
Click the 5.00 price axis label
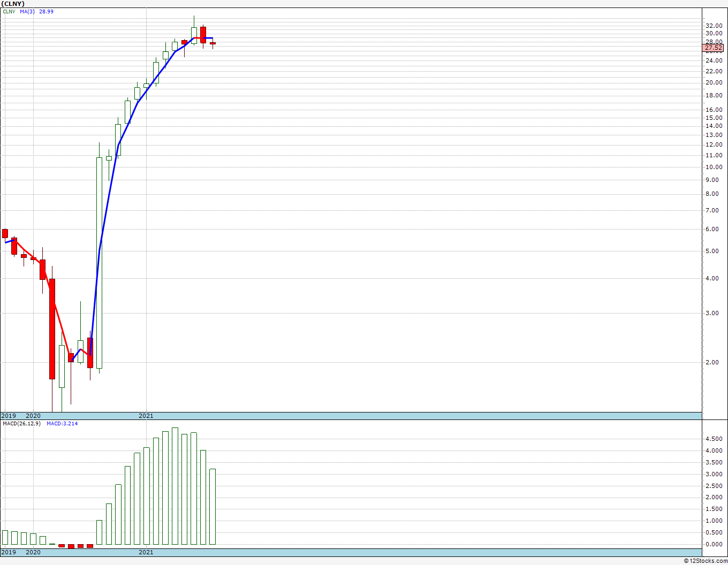[712, 251]
